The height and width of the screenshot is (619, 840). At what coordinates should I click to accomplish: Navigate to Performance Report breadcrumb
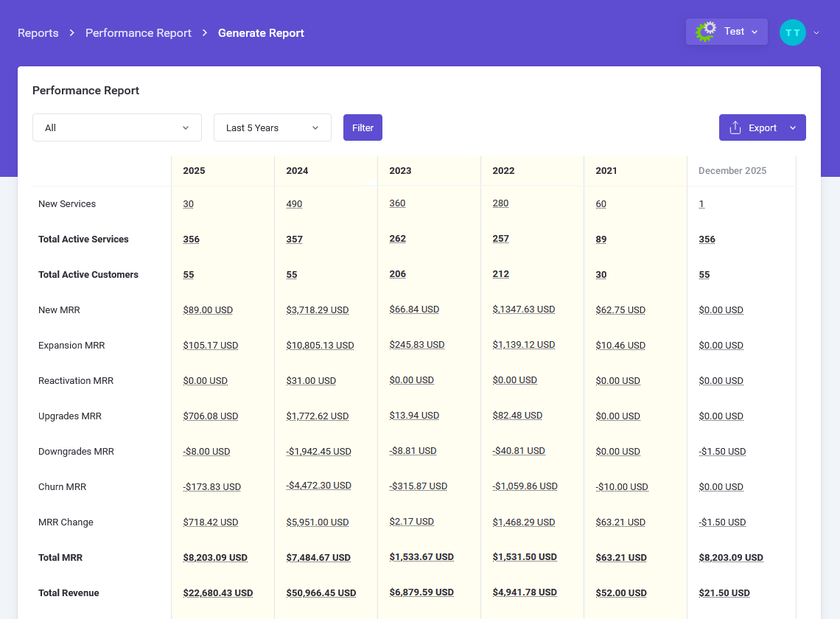pyautogui.click(x=139, y=33)
